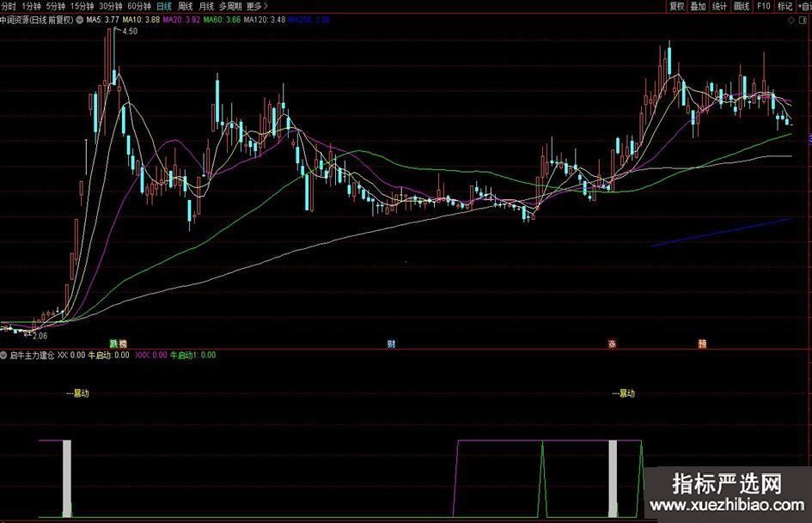Select the 60分钟 timeframe
The width and height of the screenshot is (812, 523).
(x=138, y=6)
